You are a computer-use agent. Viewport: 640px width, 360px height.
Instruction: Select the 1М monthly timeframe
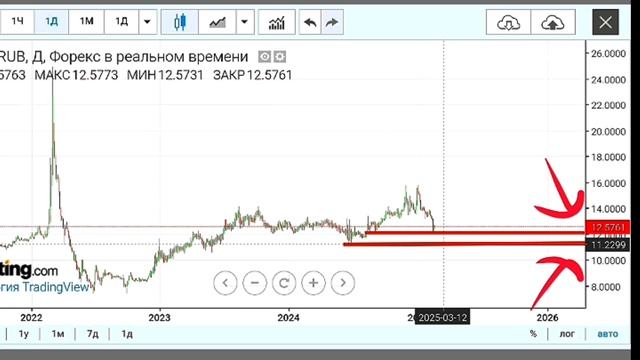(87, 22)
